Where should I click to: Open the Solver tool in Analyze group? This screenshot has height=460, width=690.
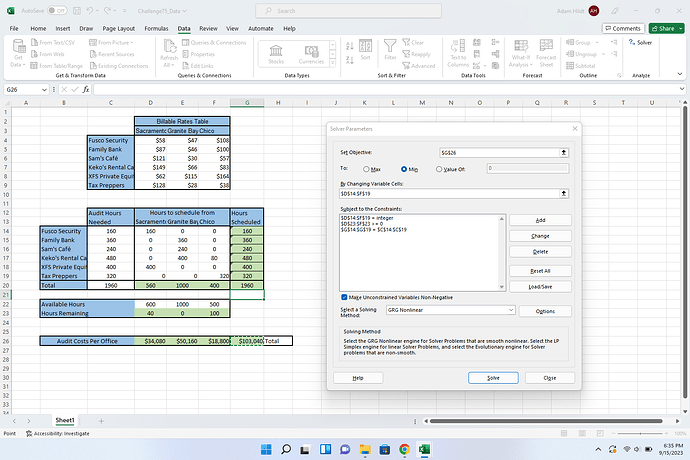point(641,43)
